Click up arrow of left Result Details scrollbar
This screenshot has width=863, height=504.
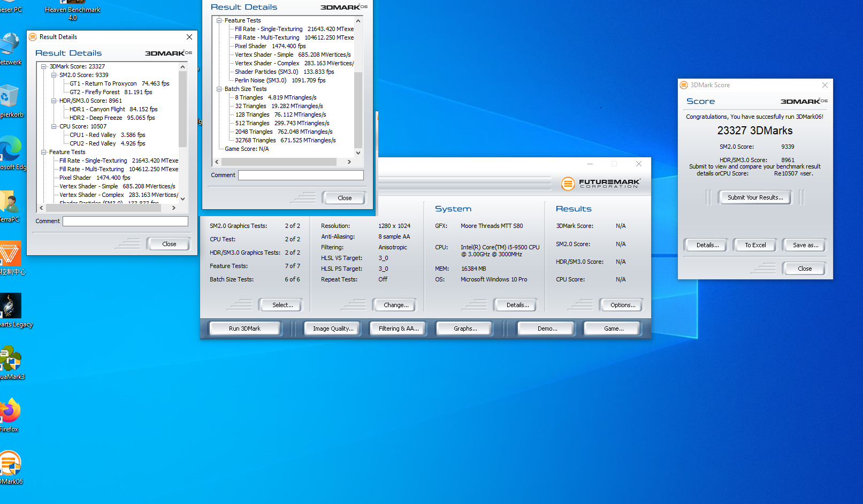tap(182, 67)
